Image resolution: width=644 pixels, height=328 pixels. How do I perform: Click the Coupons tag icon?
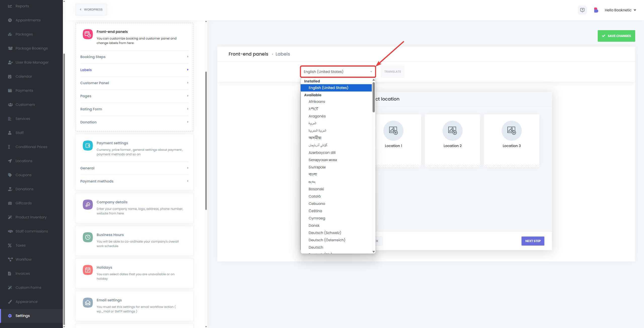10,175
